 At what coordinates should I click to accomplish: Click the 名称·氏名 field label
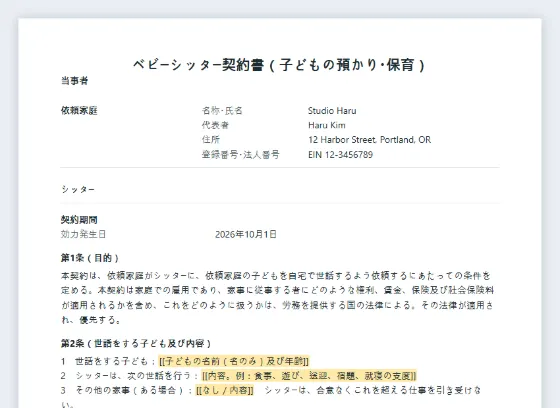tap(222, 110)
